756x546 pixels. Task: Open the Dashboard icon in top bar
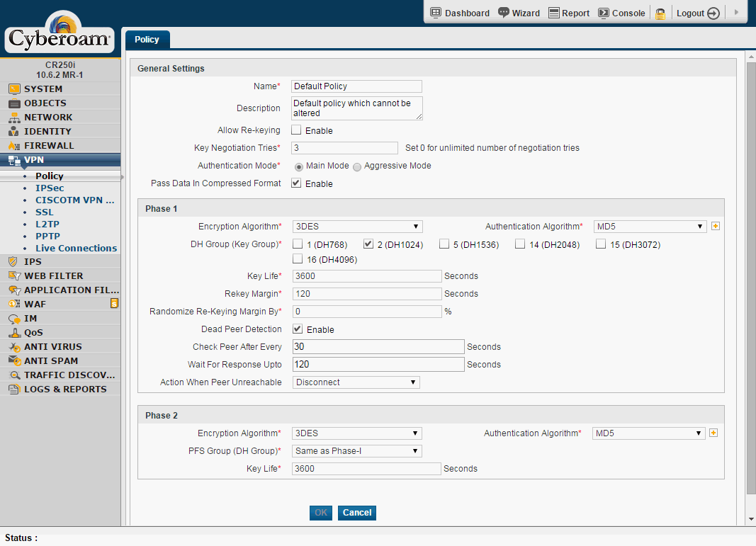(435, 13)
